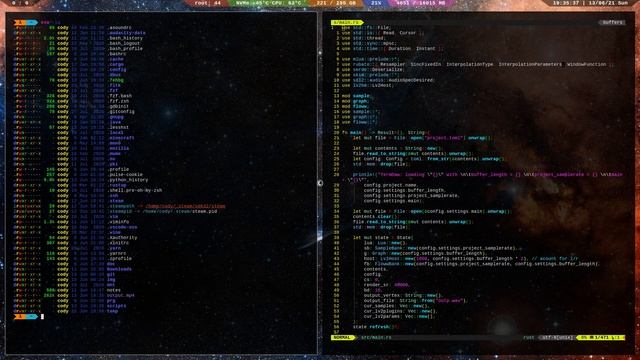Click the 'output.mp4' file name in the terminal
640x360 pixels.
[x=121, y=296]
